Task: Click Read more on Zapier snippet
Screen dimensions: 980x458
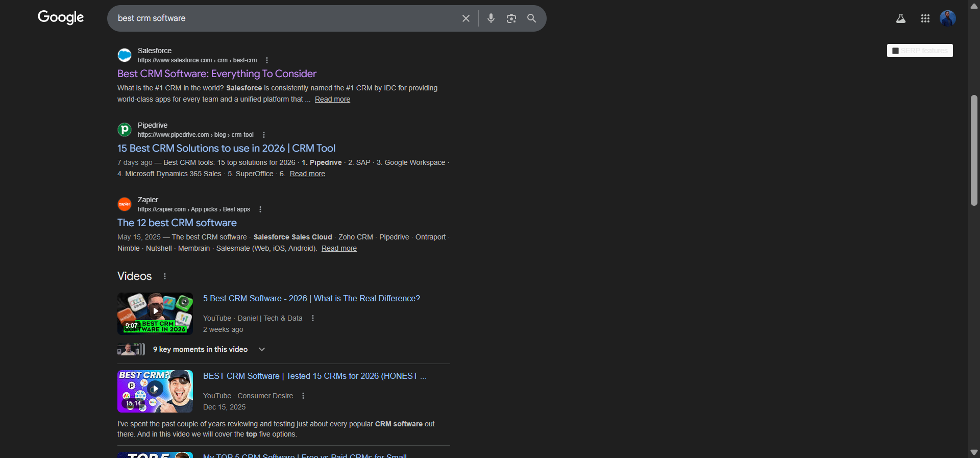Action: [339, 248]
